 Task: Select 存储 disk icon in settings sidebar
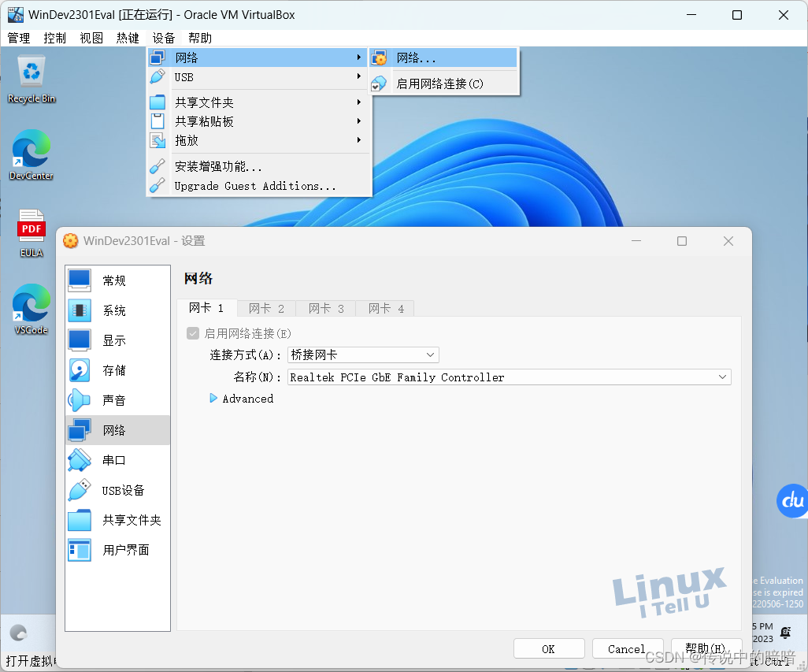pos(80,370)
